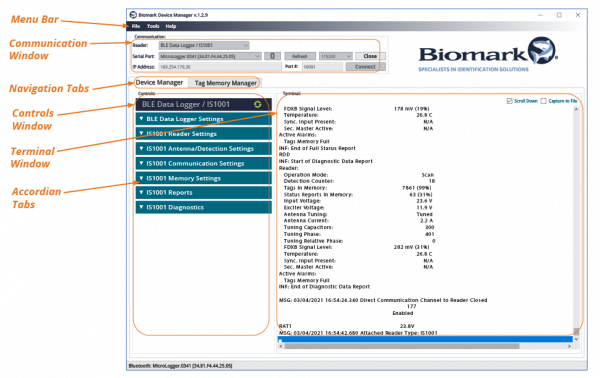This screenshot has width=600, height=378.
Task: Switch to the Tag Memory Manager tab
Action: [225, 83]
